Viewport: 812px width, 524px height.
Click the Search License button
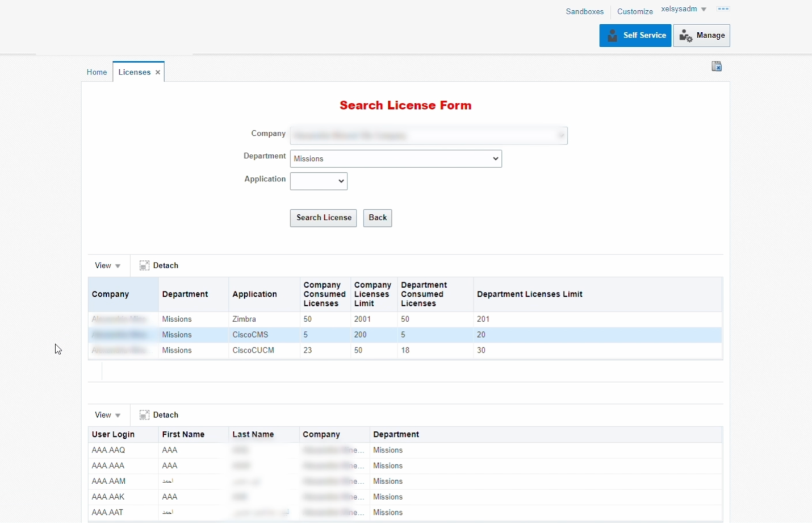[323, 218]
